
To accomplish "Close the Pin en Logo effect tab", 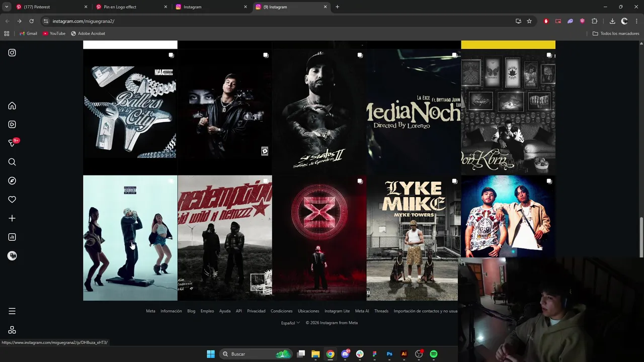I will pyautogui.click(x=166, y=7).
